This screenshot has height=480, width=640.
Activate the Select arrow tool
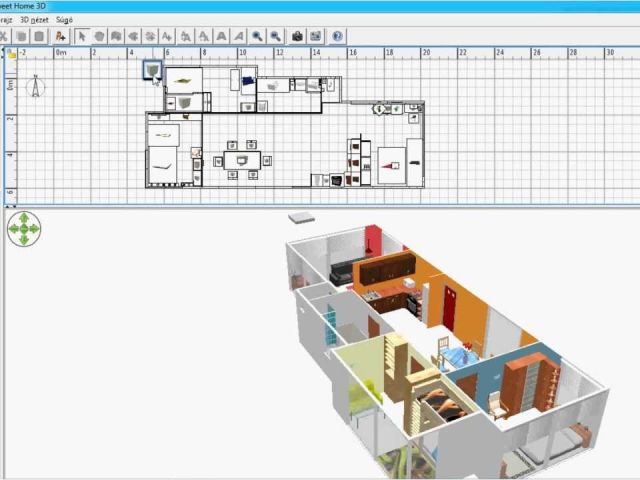[x=83, y=36]
